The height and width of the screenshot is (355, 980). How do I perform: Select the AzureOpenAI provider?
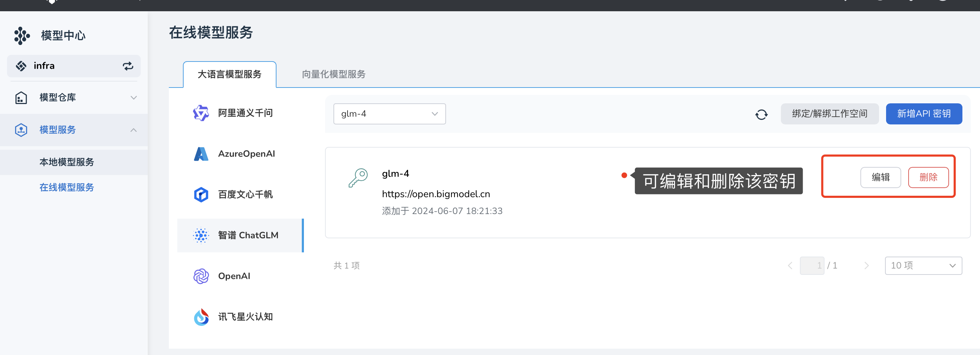241,154
